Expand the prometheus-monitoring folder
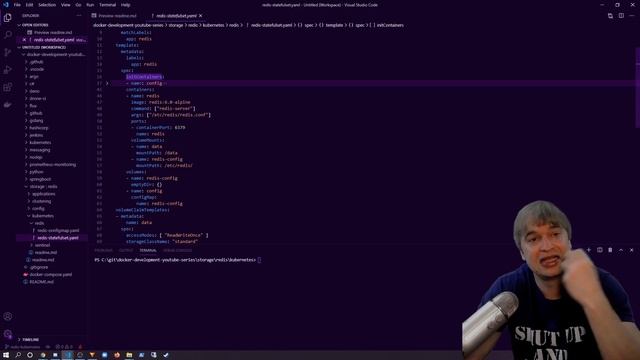The image size is (640, 360). [53, 164]
